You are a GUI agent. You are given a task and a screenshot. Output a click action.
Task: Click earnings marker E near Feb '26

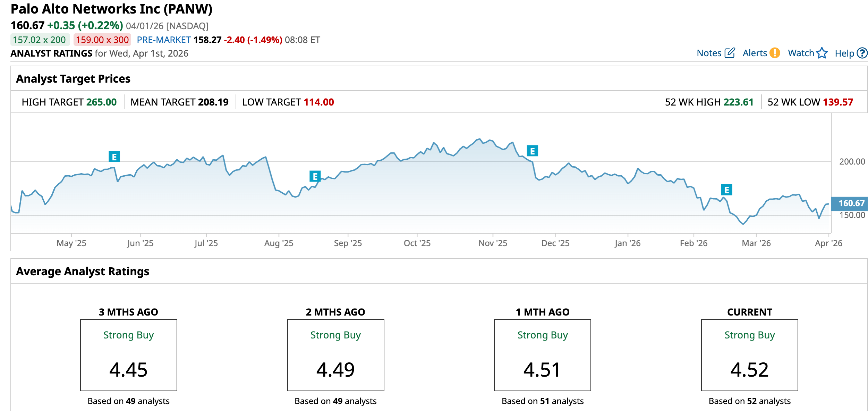(x=726, y=190)
